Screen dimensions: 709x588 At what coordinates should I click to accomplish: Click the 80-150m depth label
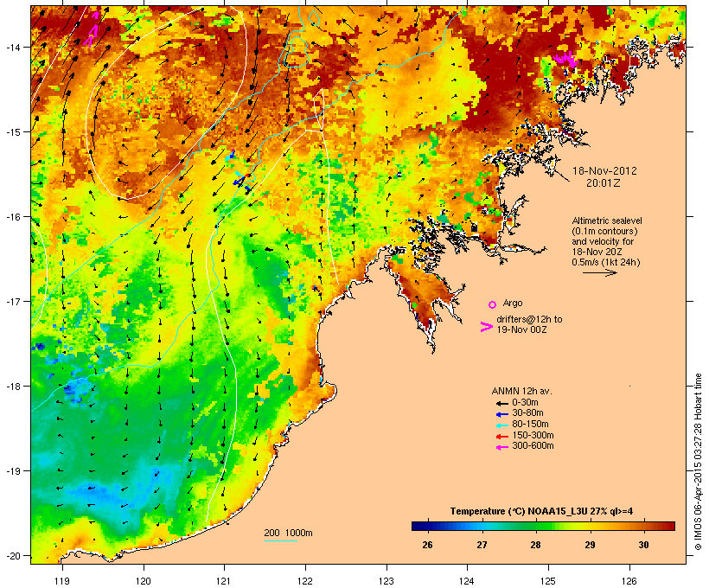(530, 425)
